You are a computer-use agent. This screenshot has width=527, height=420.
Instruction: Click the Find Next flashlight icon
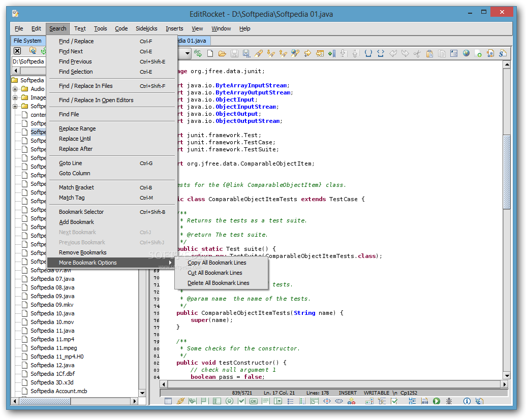(271, 53)
